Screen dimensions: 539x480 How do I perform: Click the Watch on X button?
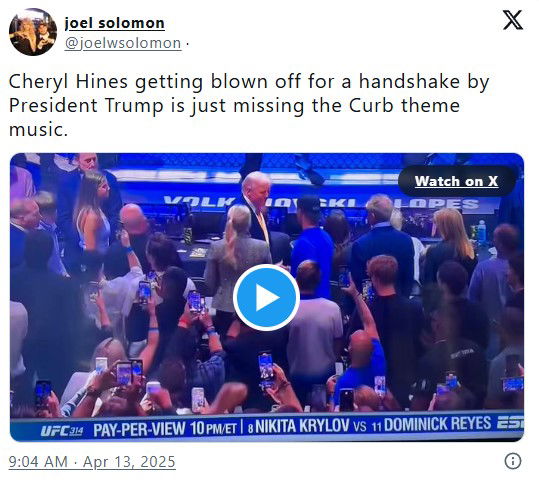456,181
